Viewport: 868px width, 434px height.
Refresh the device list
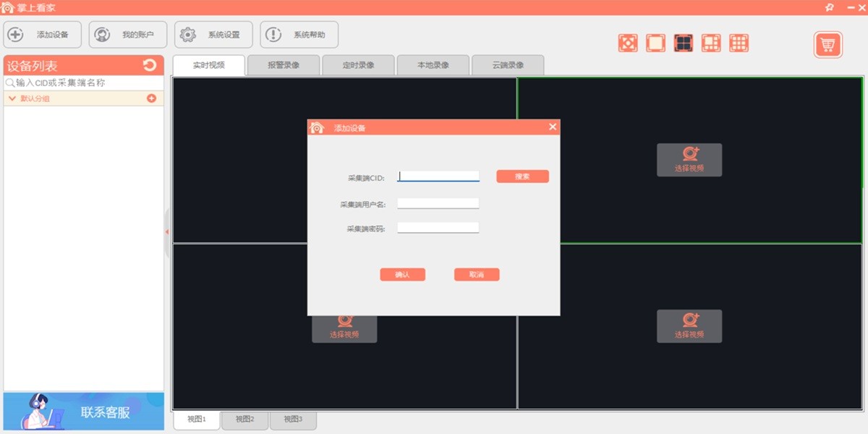coord(150,66)
